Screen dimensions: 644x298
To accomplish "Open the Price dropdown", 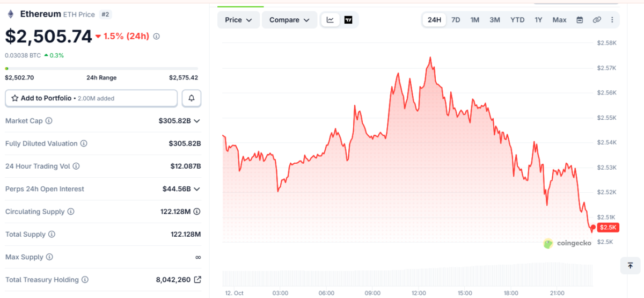I will pyautogui.click(x=238, y=20).
